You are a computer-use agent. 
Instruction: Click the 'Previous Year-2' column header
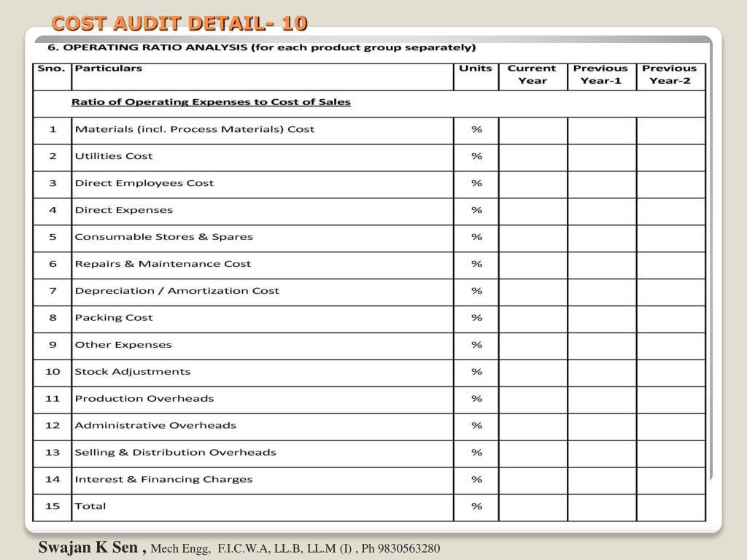670,75
